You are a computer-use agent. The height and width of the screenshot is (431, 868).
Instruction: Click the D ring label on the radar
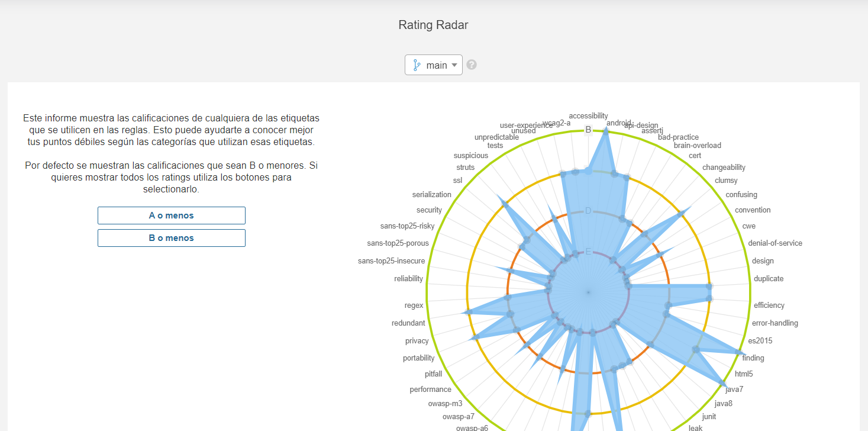588,211
